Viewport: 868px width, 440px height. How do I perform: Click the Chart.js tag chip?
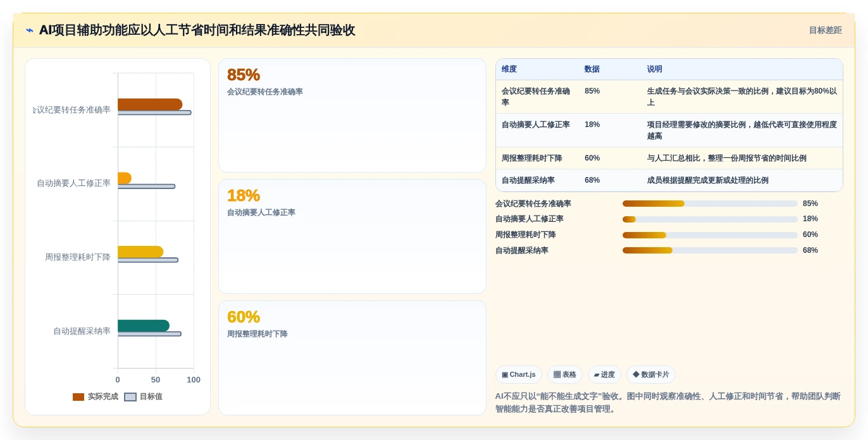tap(519, 375)
